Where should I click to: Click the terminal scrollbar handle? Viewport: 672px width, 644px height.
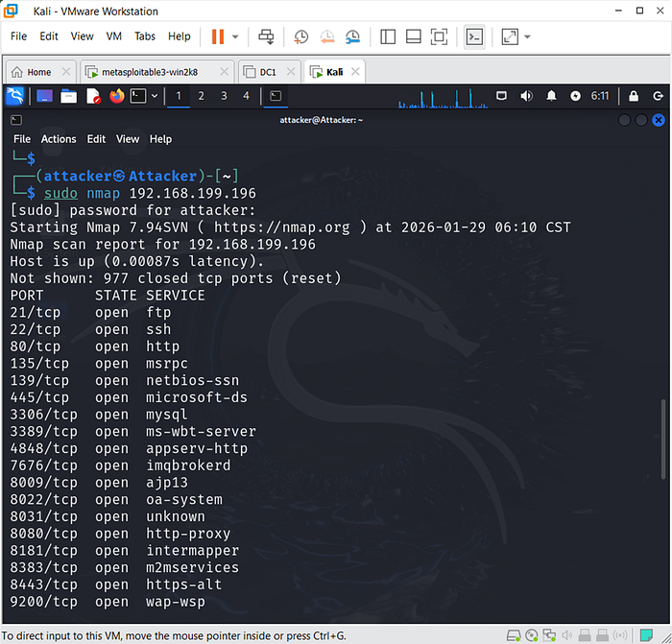click(663, 440)
